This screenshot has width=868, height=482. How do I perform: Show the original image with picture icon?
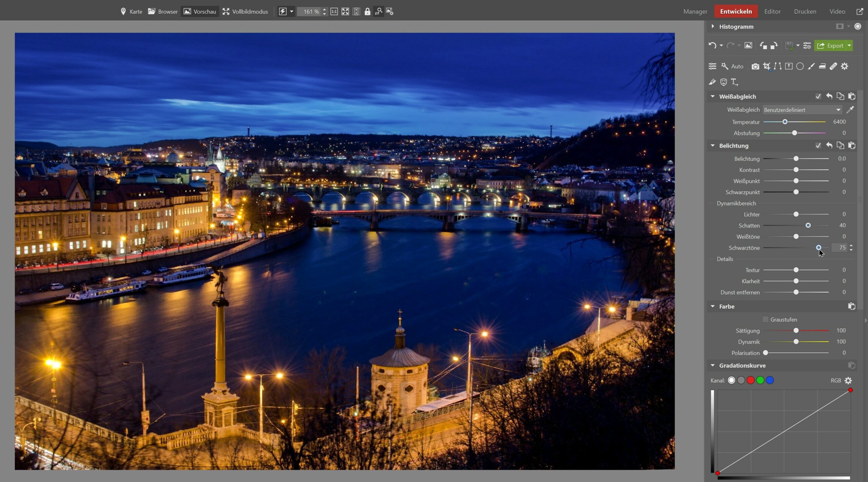click(x=748, y=45)
